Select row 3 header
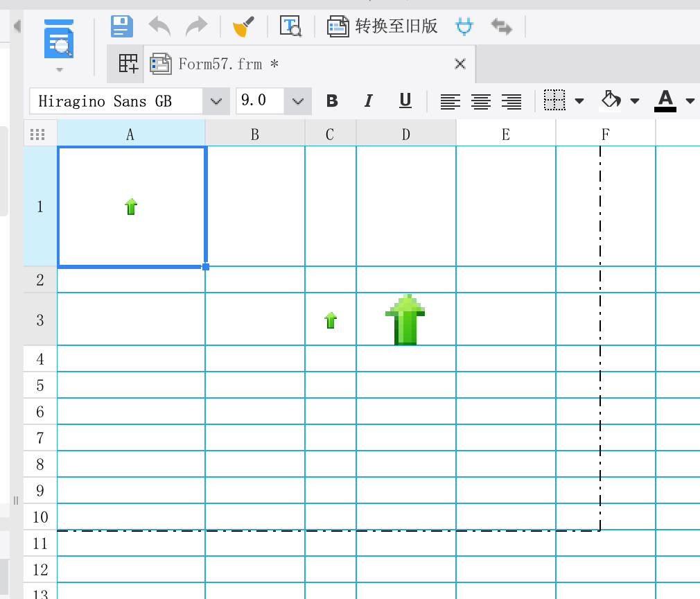 pos(40,320)
